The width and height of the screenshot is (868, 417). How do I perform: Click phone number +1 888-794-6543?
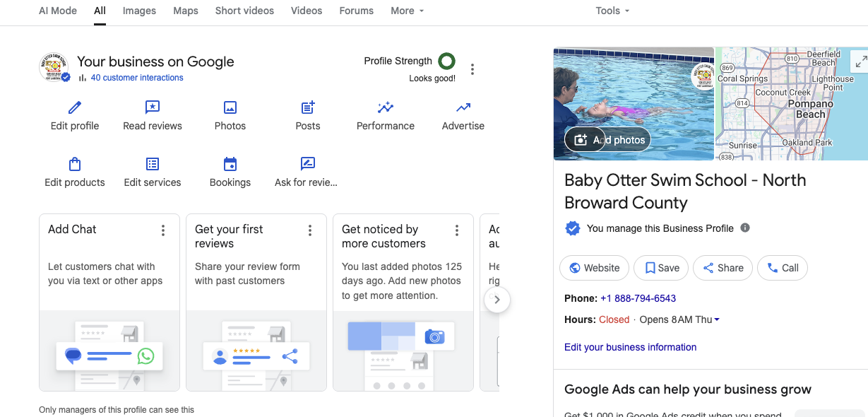click(638, 298)
